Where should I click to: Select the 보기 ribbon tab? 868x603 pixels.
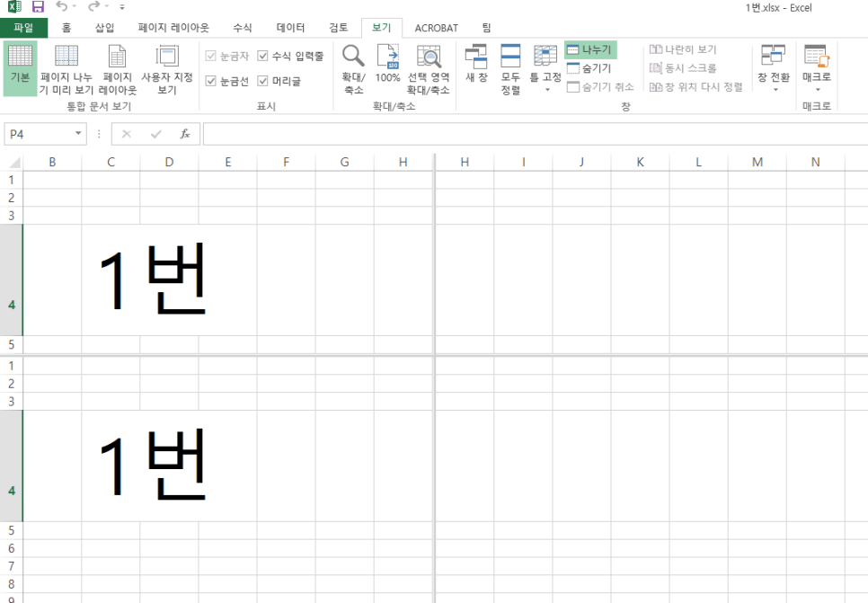(x=381, y=28)
